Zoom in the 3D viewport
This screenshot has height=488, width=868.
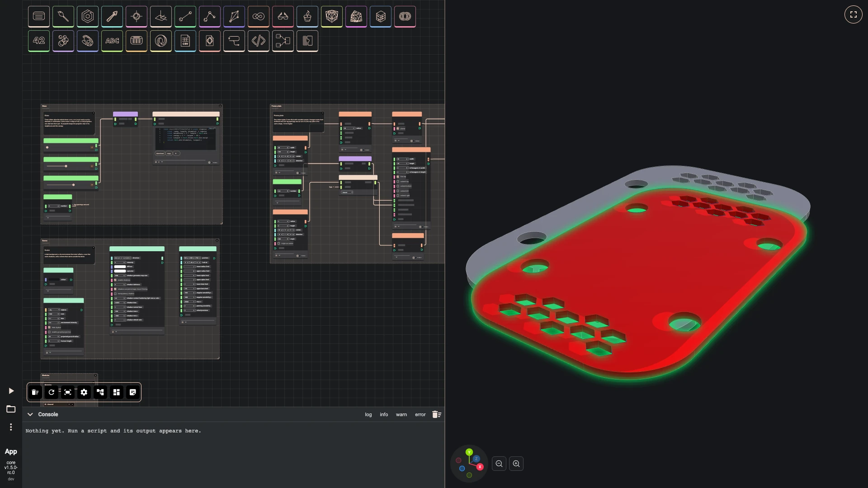point(516,464)
